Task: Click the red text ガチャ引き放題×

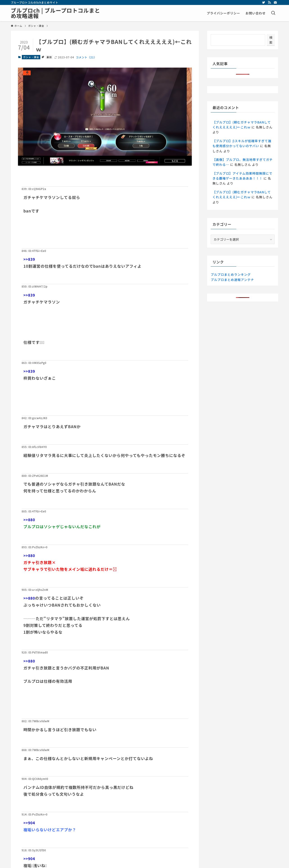Action: pos(39,562)
